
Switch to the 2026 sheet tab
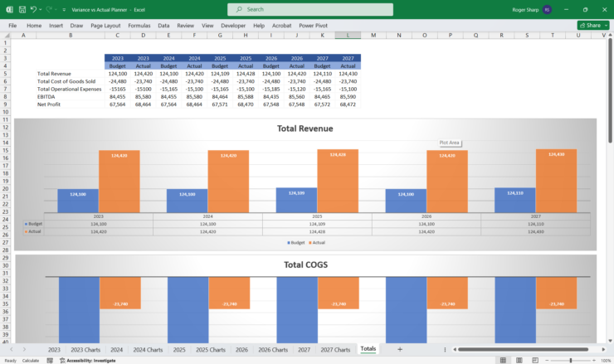point(241,350)
